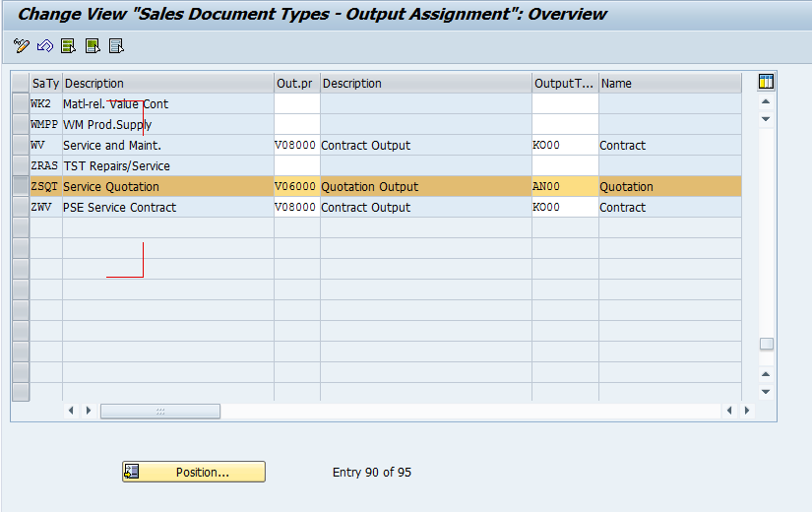Click the bottom scroll-up arrow of the vertical scrollbar
The image size is (812, 512).
[x=766, y=374]
